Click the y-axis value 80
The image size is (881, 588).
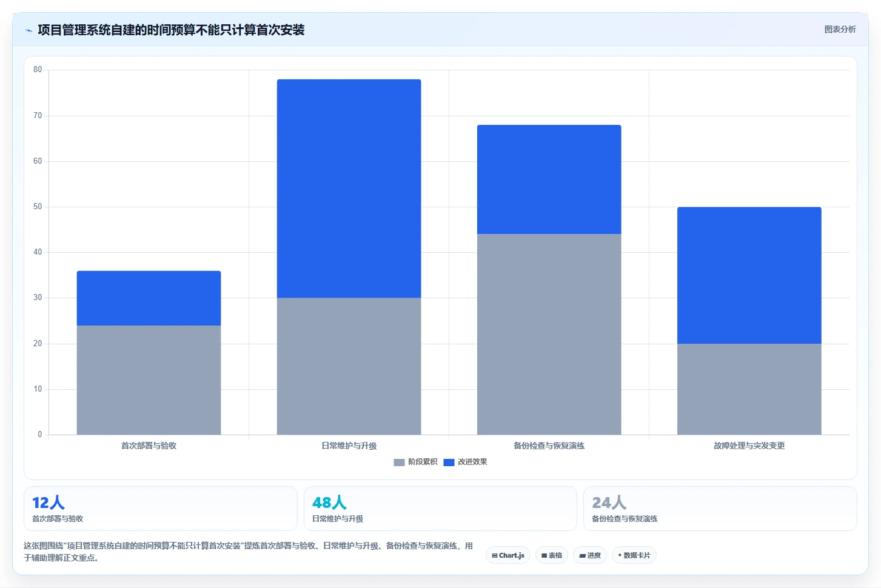pos(38,70)
